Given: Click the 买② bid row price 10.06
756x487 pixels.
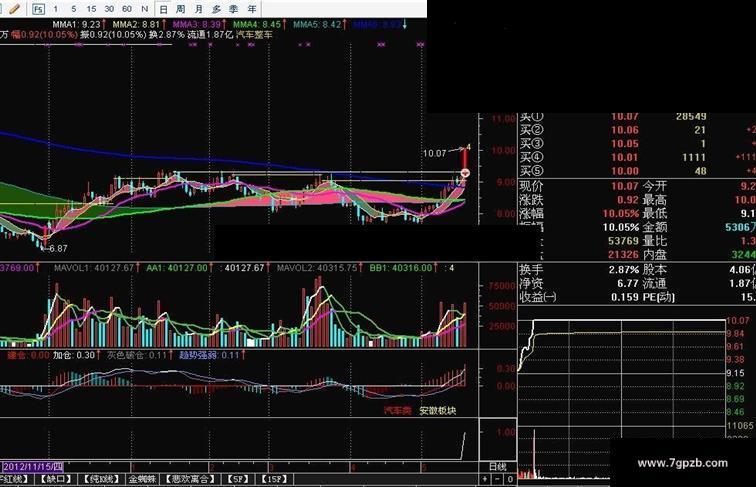Looking at the screenshot, I should (625, 130).
